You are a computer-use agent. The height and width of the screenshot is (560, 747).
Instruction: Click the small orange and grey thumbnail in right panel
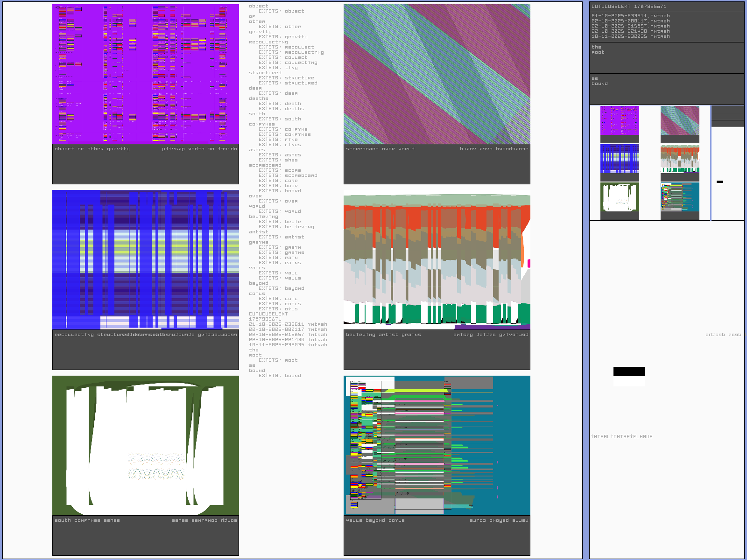coord(680,159)
